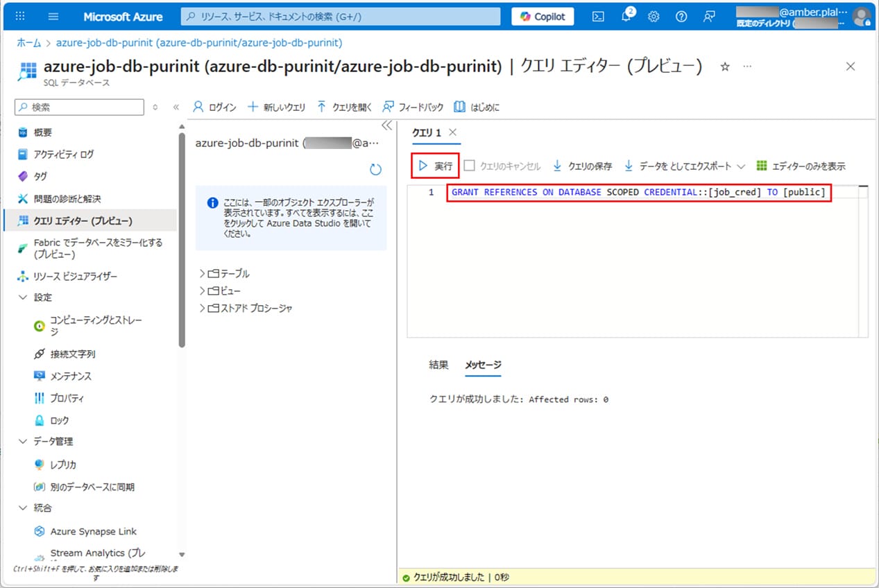Click the ホーム breadcrumb link
The height and width of the screenshot is (588, 879).
click(x=29, y=42)
